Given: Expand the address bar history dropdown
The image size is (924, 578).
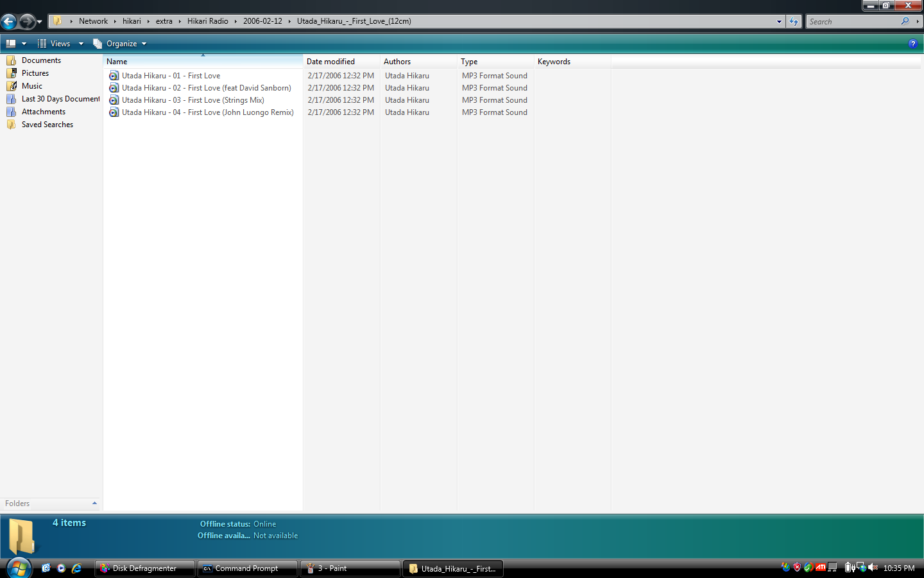Looking at the screenshot, I should pyautogui.click(x=779, y=21).
